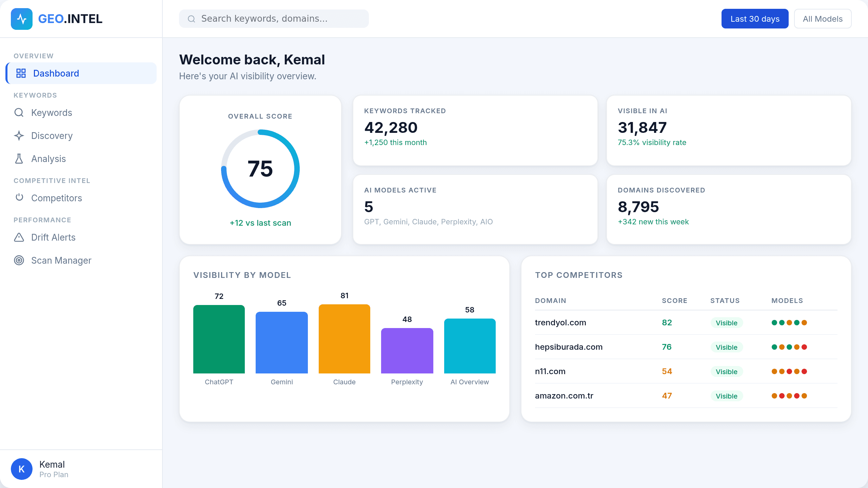Viewport: 868px width, 488px height.
Task: Select the Scan Manager target icon
Action: (x=19, y=260)
